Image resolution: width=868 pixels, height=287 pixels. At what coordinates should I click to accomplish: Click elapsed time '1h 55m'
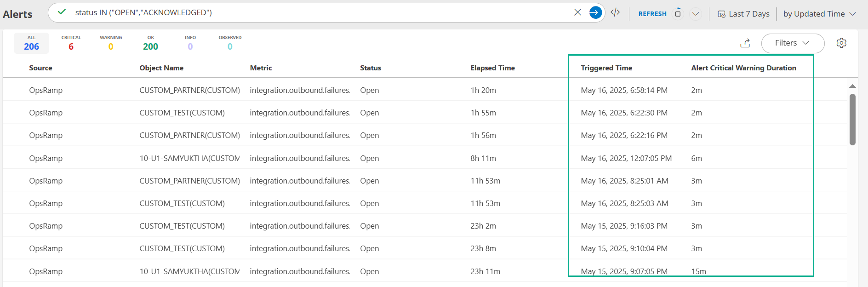click(x=483, y=113)
